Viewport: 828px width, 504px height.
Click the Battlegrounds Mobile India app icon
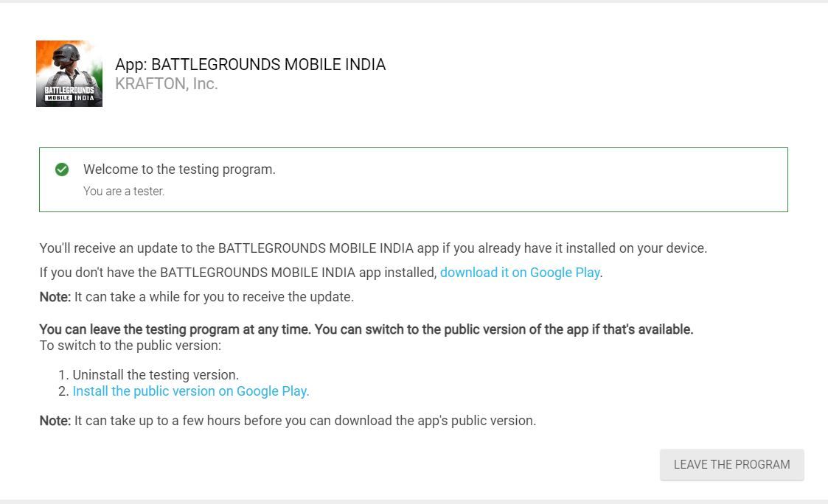[x=69, y=74]
